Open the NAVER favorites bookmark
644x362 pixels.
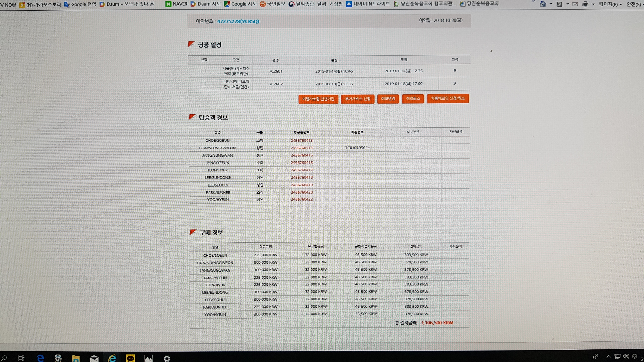177,4
